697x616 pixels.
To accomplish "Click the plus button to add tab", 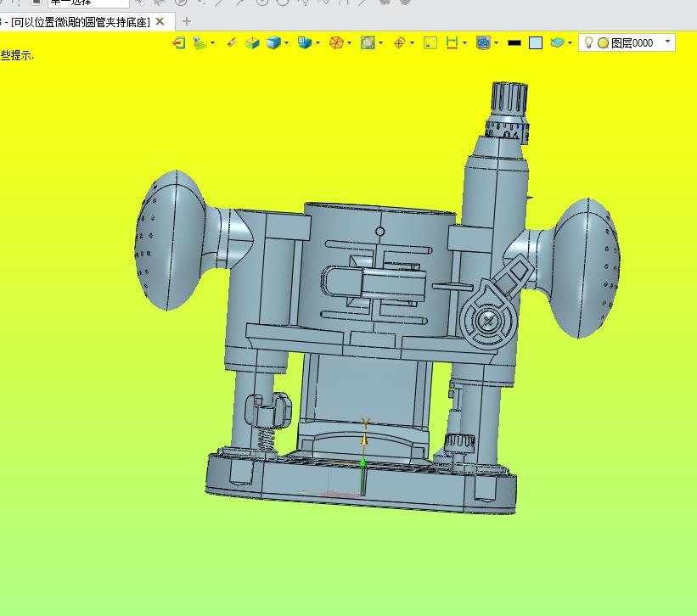I will coord(187,21).
